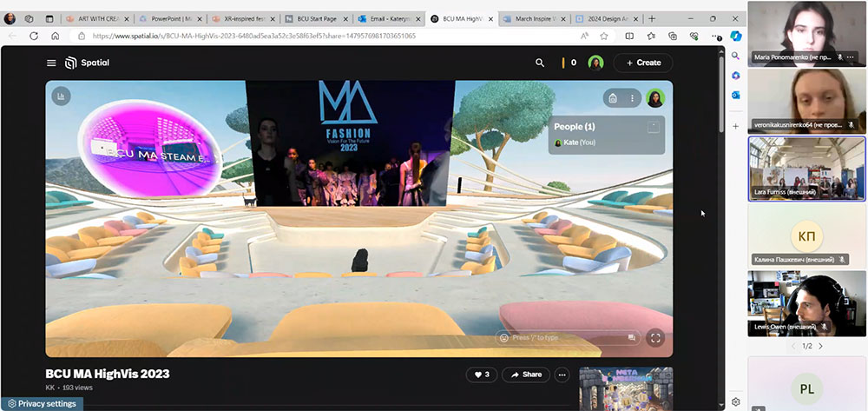Viewport: 868px width, 411px height.
Task: Open Collections icon in toolbar
Action: pyautogui.click(x=673, y=36)
